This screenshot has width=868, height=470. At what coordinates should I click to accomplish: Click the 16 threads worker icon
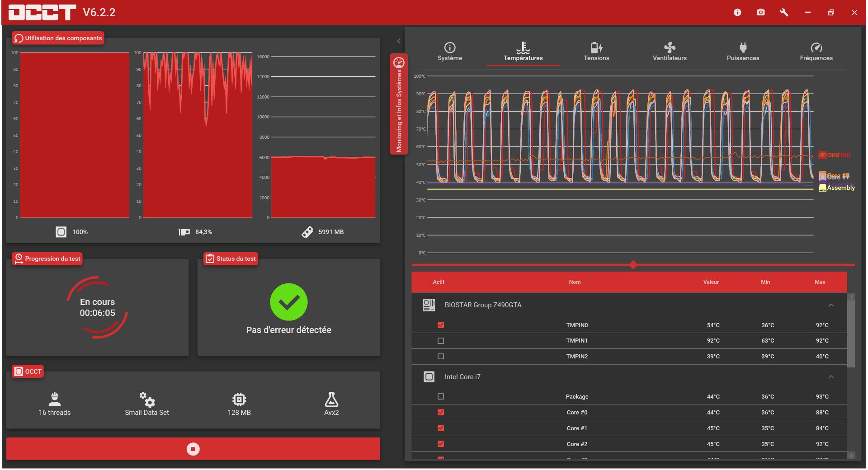tap(55, 399)
